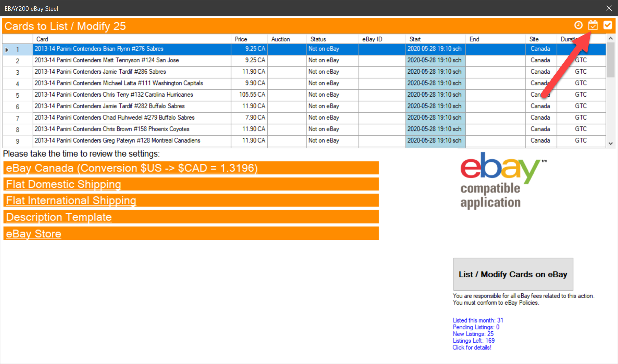Click the Site column header
618x364 pixels.
tap(541, 39)
